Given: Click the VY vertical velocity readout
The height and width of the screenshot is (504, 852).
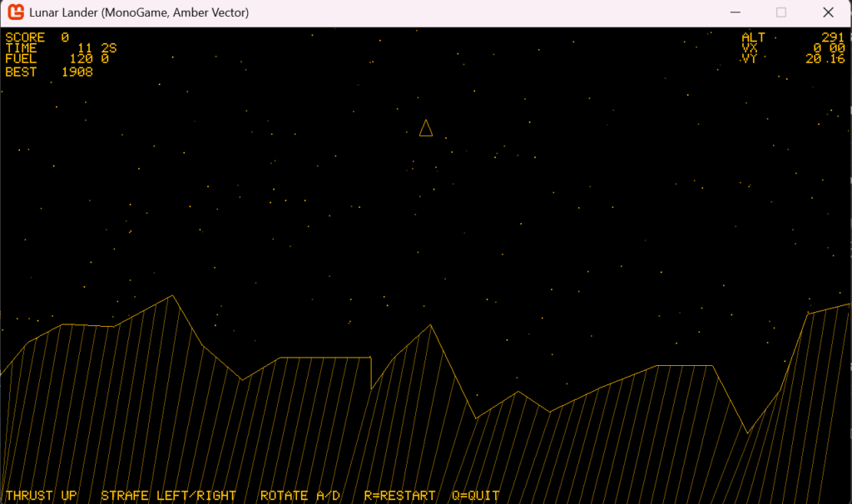Looking at the screenshot, I should pyautogui.click(x=825, y=59).
